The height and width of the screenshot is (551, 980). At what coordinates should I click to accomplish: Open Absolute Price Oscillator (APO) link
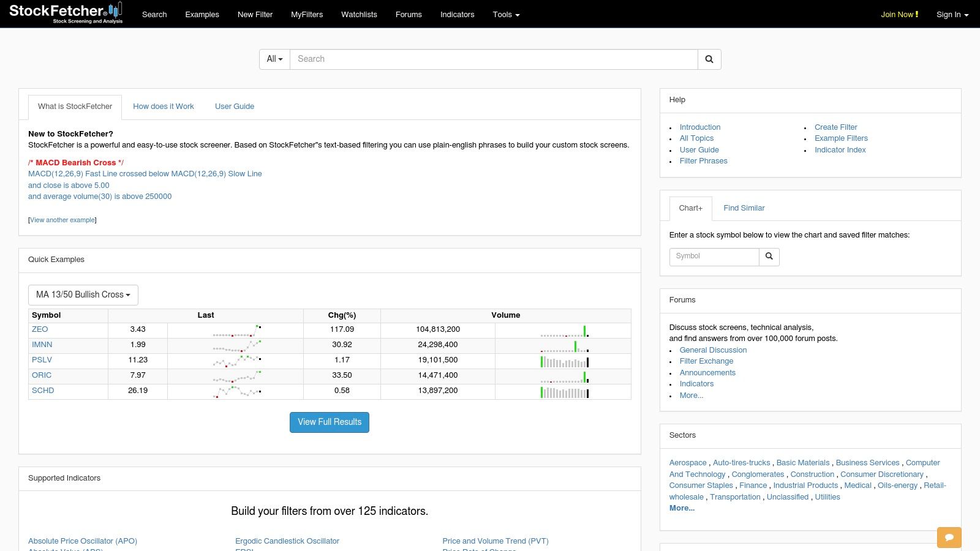[83, 541]
